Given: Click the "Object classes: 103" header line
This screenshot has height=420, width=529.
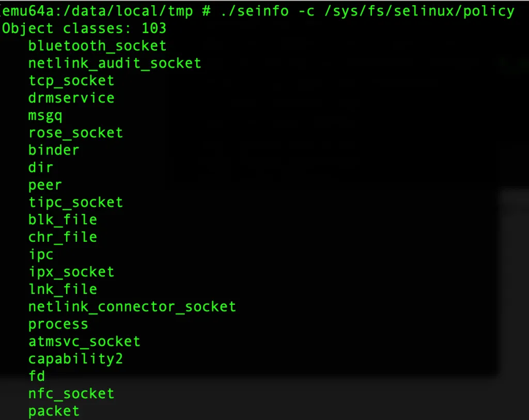Looking at the screenshot, I should coord(84,28).
